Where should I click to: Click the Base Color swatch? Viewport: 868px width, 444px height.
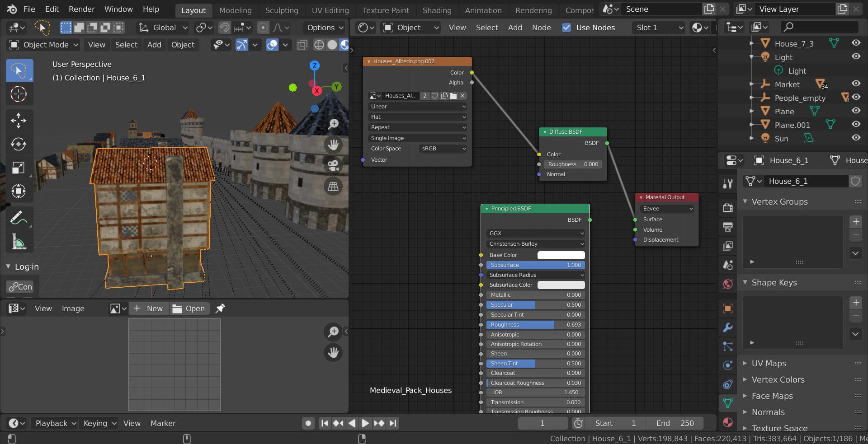561,255
